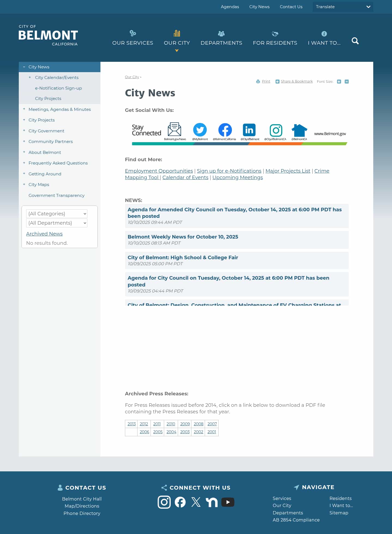The image size is (392, 534).
Task: Collapse the City News sidebar section
Action: point(24,67)
